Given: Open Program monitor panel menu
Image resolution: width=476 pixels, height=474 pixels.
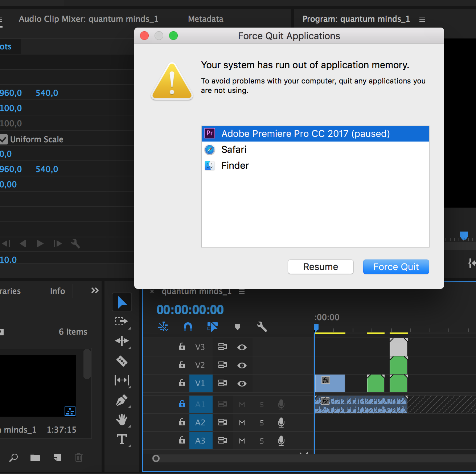Looking at the screenshot, I should [x=422, y=19].
